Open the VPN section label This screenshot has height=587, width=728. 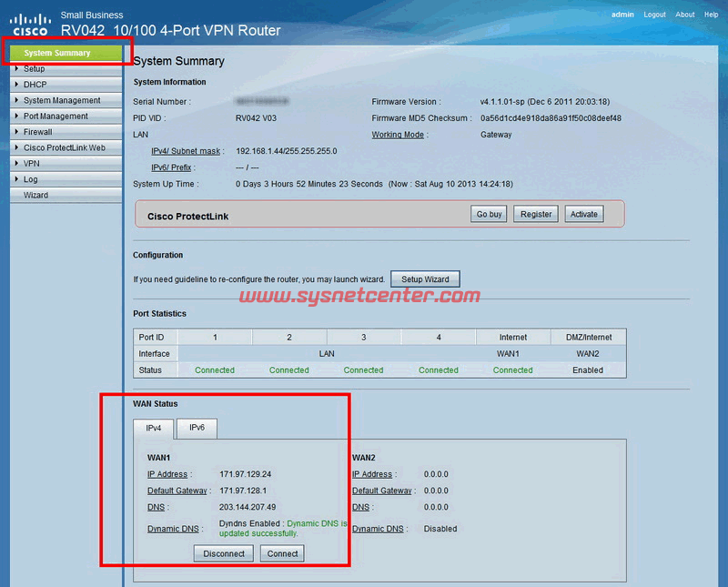(32, 164)
